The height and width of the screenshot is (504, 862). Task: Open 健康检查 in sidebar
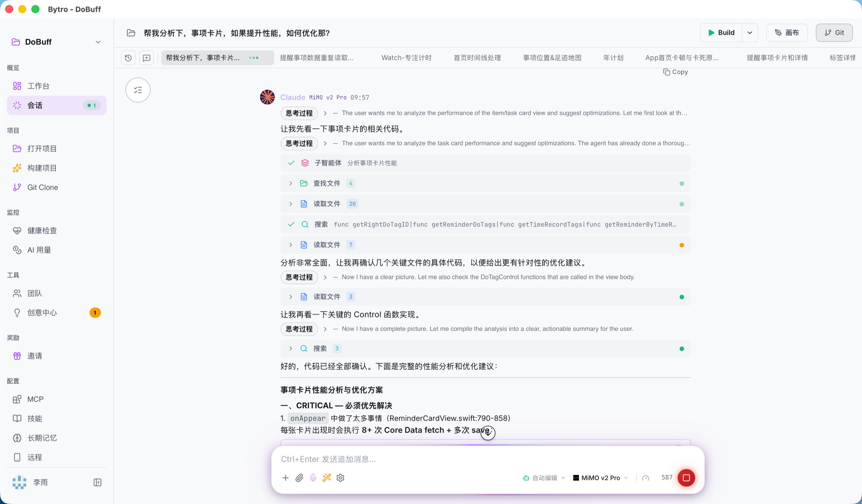tap(42, 230)
